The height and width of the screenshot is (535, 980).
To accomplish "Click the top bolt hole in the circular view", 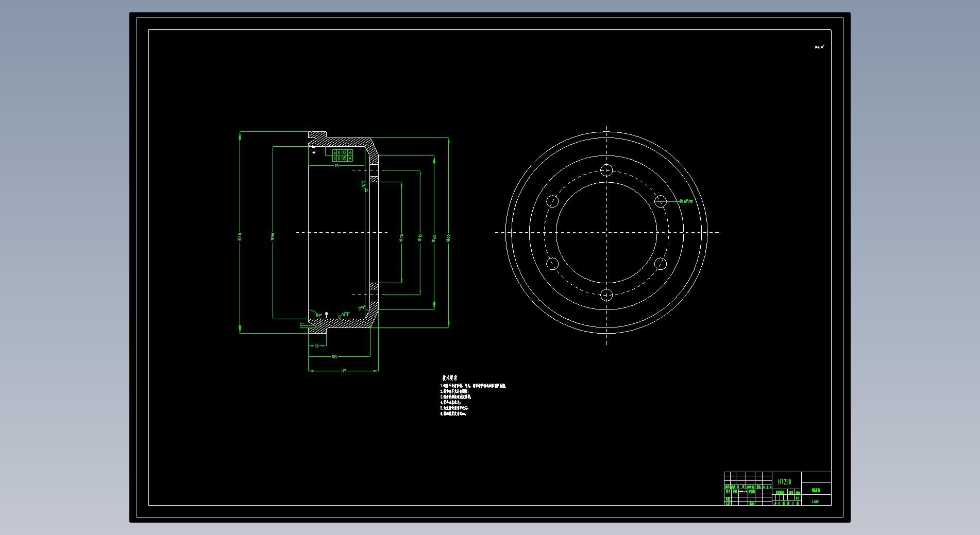I will pos(606,170).
